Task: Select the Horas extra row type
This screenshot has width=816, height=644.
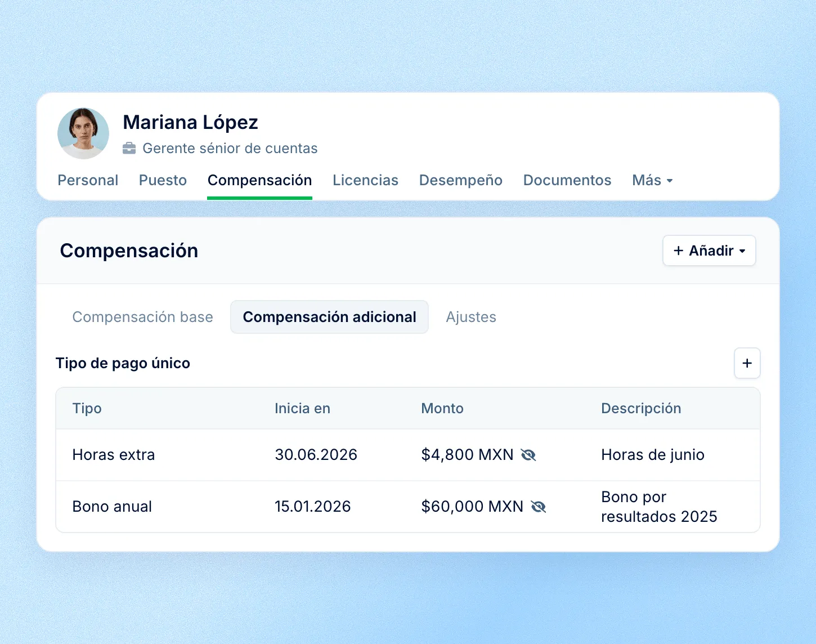Action: [x=114, y=455]
